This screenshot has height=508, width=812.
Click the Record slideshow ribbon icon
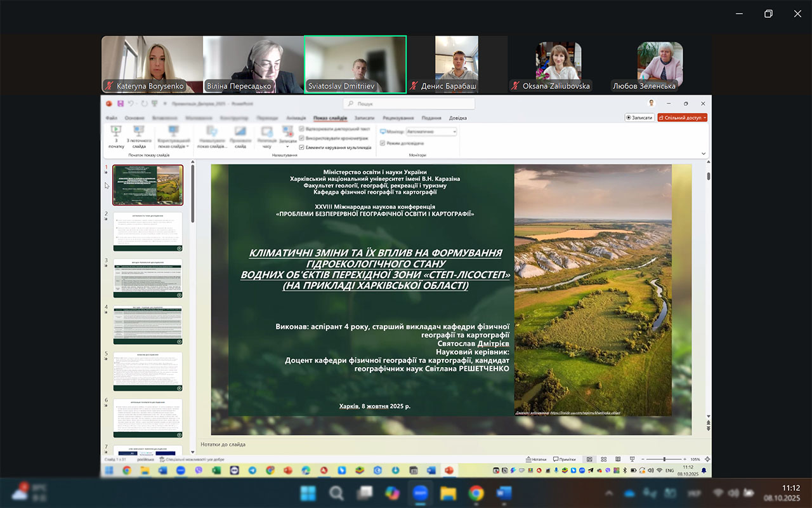[x=287, y=134]
